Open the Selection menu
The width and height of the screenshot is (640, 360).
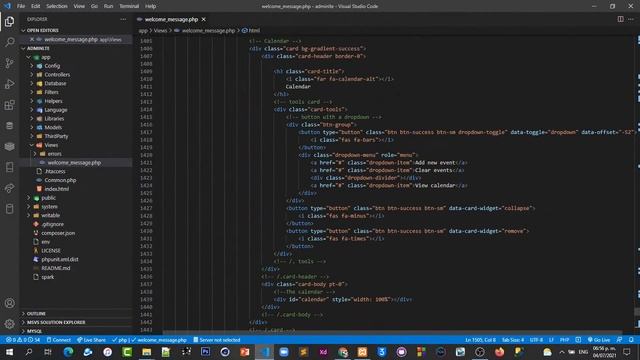coord(57,6)
